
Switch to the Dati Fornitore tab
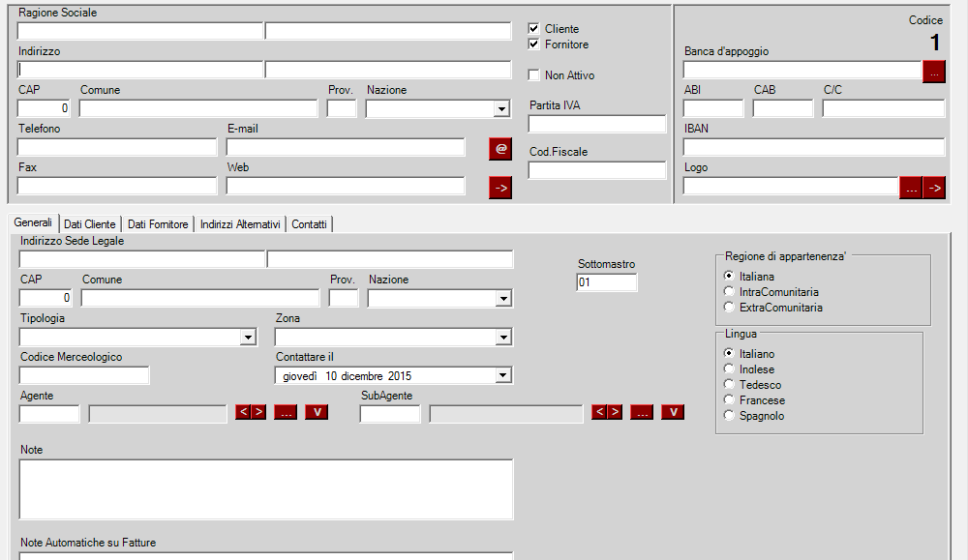157,223
